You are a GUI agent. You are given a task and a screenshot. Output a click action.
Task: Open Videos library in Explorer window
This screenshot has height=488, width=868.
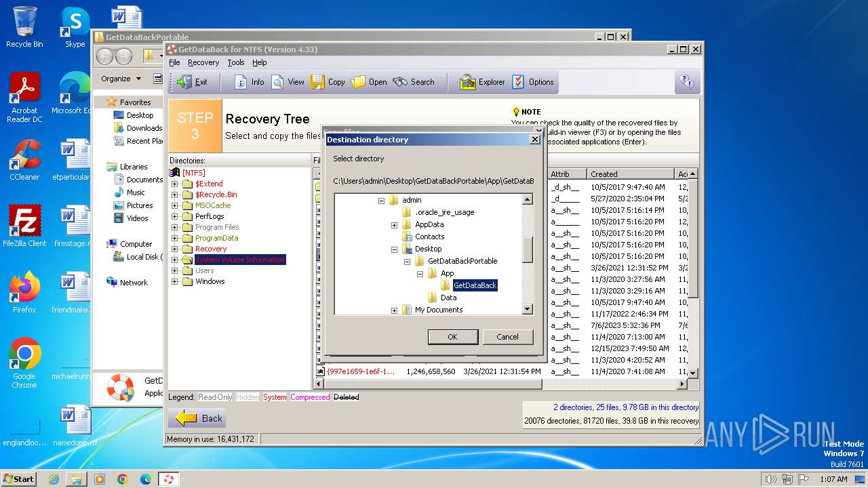[x=137, y=218]
